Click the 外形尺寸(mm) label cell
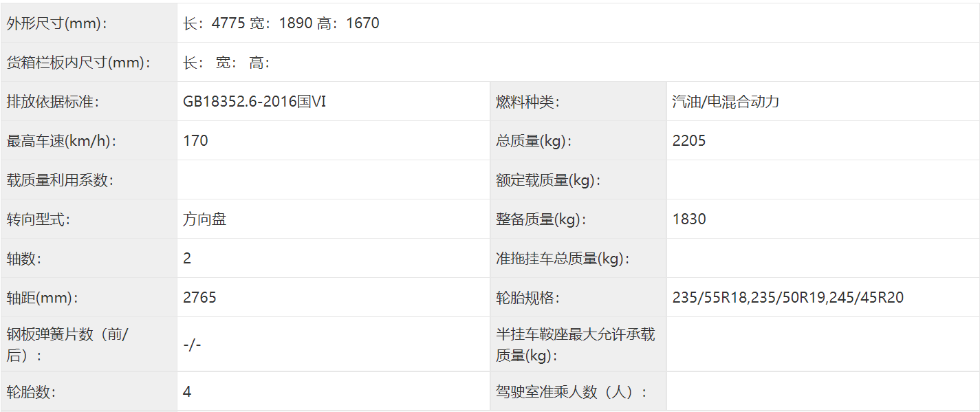This screenshot has width=980, height=412. coord(57,23)
